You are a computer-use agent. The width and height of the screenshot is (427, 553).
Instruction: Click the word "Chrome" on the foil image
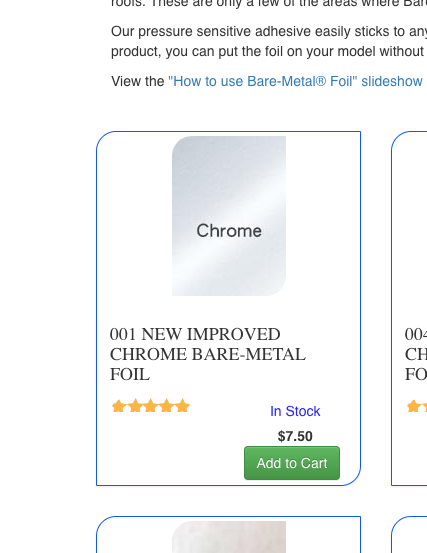[x=229, y=231]
